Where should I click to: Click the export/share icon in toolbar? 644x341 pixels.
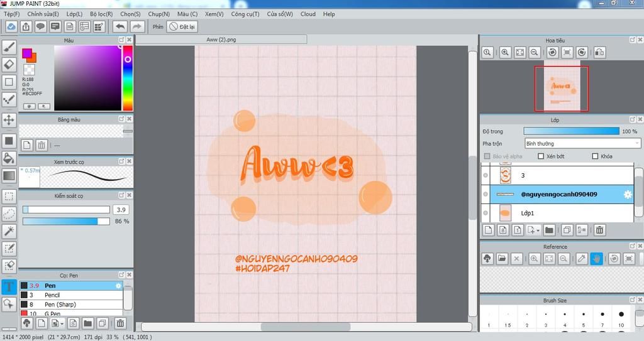point(26,26)
